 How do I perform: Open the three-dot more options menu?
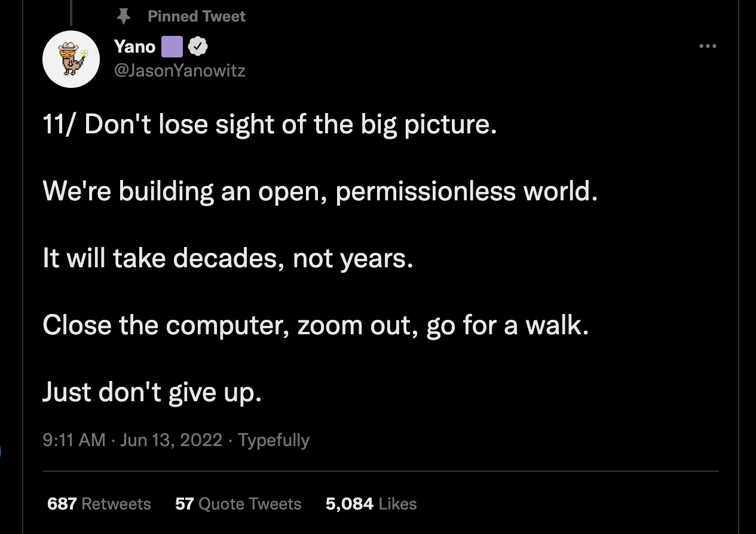(708, 46)
